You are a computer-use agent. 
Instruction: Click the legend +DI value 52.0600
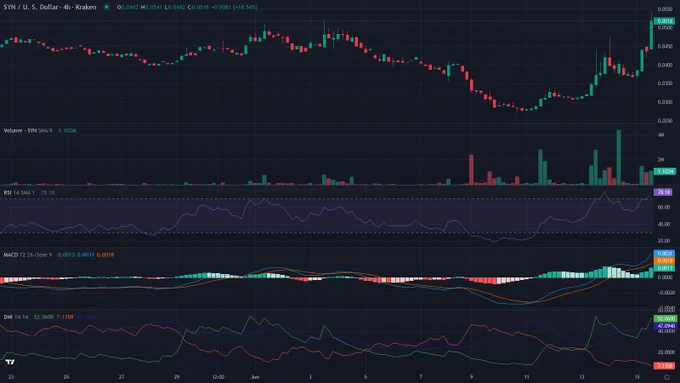[x=44, y=317]
